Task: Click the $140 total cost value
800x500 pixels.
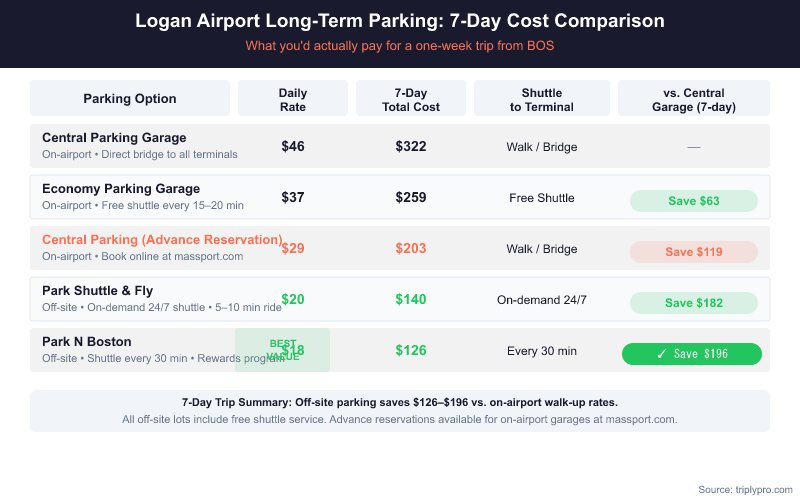Action: click(411, 300)
